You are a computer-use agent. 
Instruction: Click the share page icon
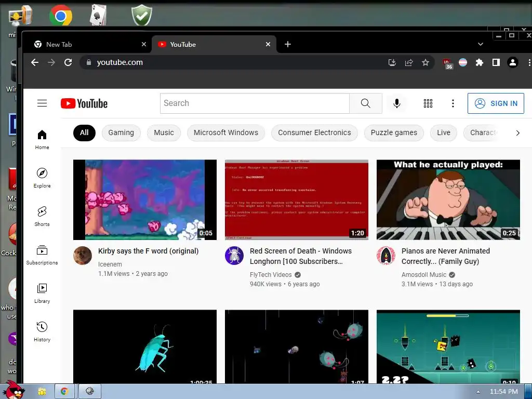click(409, 62)
